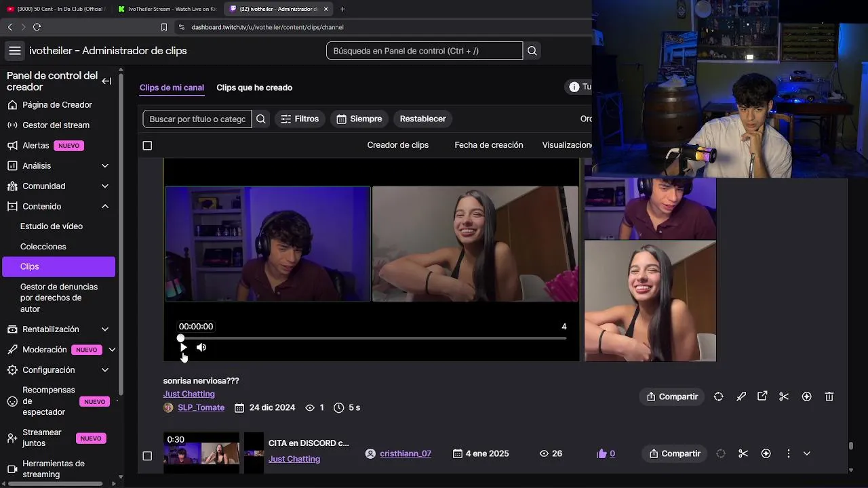Expand the Comunidad section
This screenshot has height=488, width=868.
pos(105,186)
